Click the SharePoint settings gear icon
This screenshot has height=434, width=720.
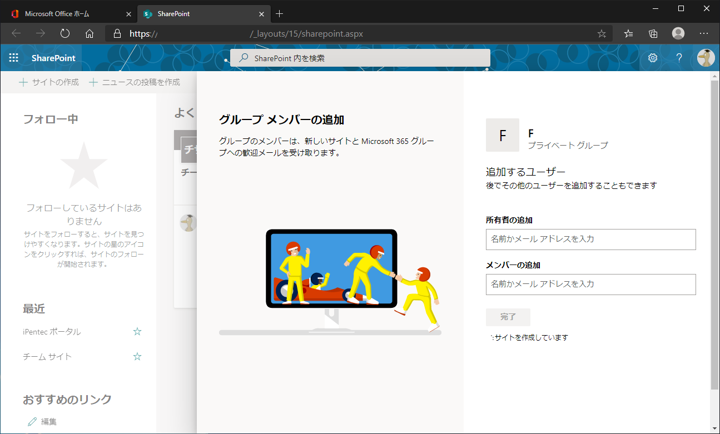[x=652, y=58]
